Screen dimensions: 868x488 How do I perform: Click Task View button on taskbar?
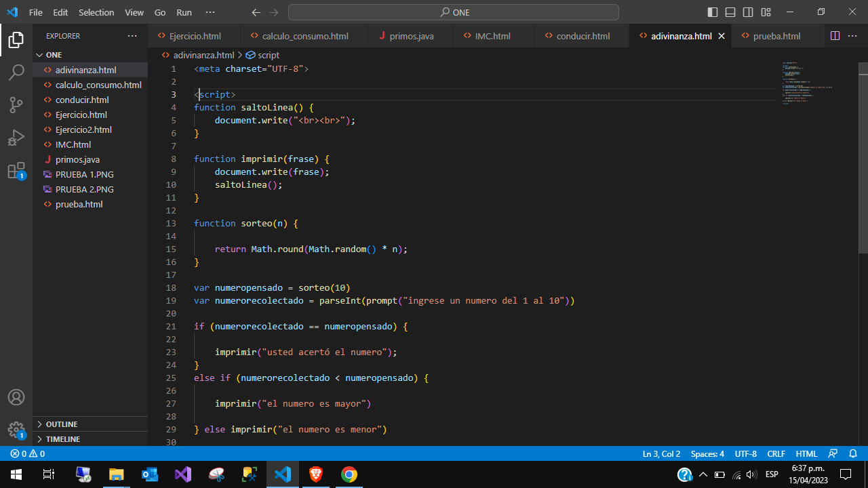49,474
